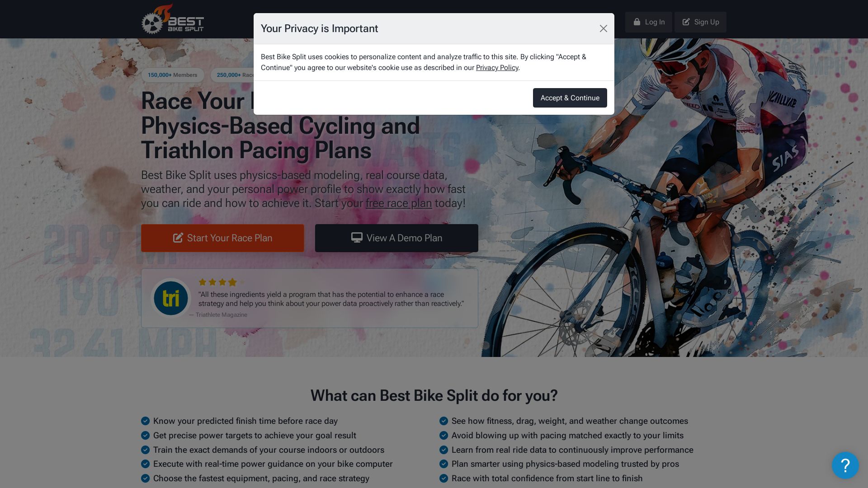
Task: Click the edit icon on Start Your Race Plan
Action: click(178, 238)
